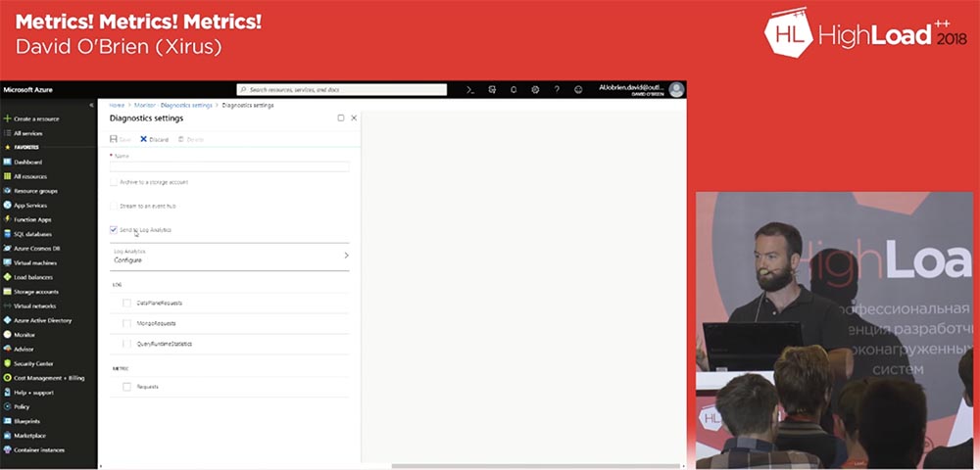Viewport: 980px width, 470px height.
Task: Go to Home in the breadcrumb
Action: point(117,106)
